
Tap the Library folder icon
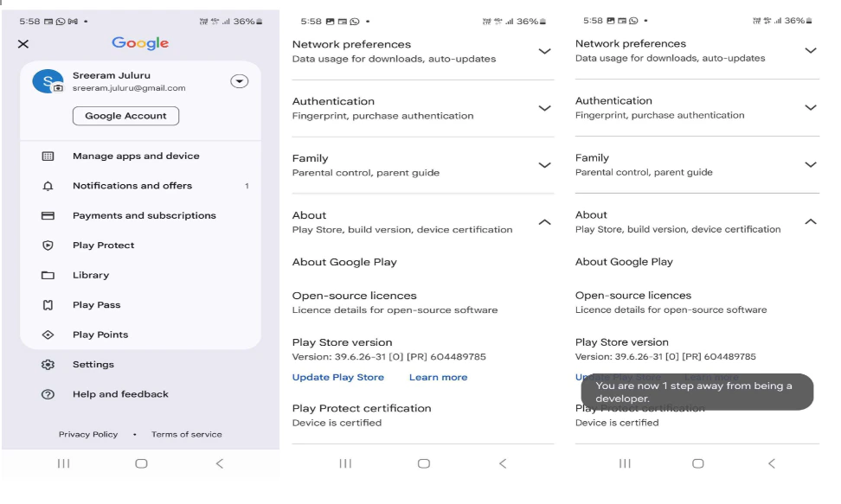(48, 275)
